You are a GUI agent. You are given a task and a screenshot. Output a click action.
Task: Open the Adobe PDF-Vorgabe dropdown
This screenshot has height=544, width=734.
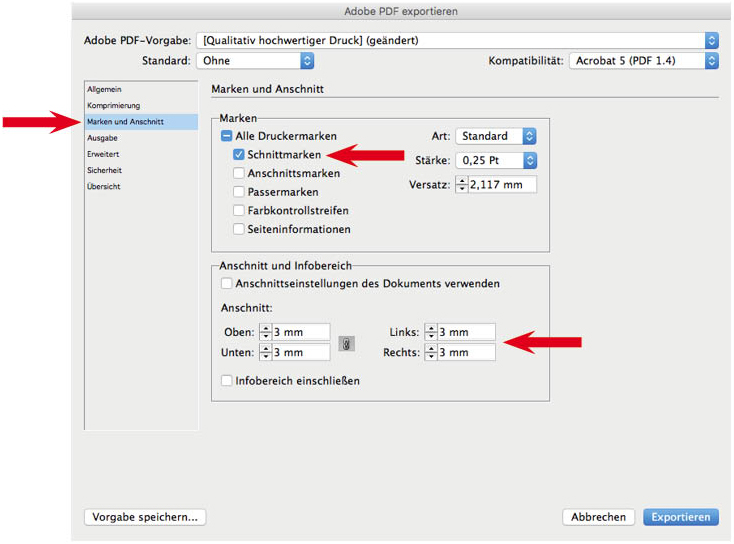coord(457,40)
